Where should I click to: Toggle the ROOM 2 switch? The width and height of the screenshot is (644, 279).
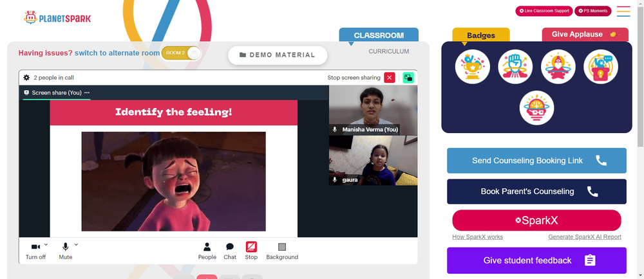click(x=181, y=53)
